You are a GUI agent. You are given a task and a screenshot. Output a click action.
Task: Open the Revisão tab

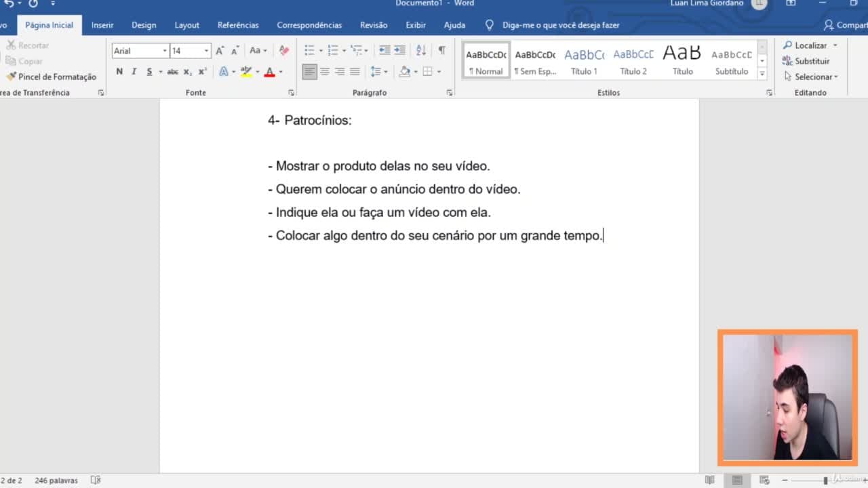pyautogui.click(x=374, y=25)
